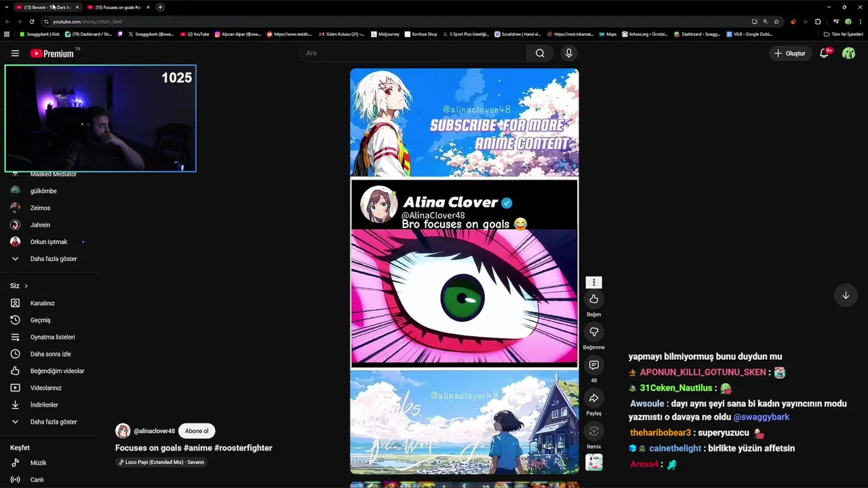Click the Remix icon
Image resolution: width=868 pixels, height=488 pixels.
pyautogui.click(x=594, y=431)
